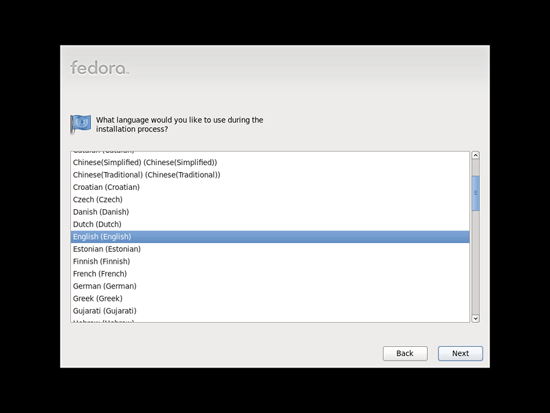Select Gujarati in the list
Image resolution: width=550 pixels, height=413 pixels.
270,311
